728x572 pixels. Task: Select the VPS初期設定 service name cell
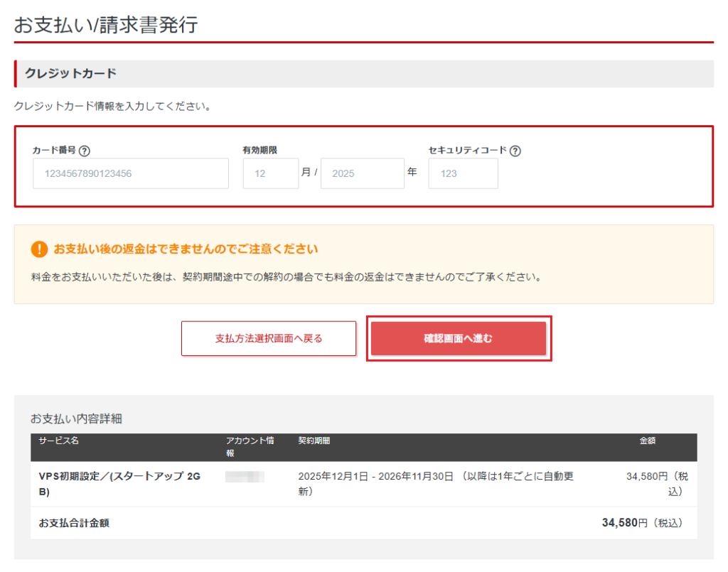point(119,483)
